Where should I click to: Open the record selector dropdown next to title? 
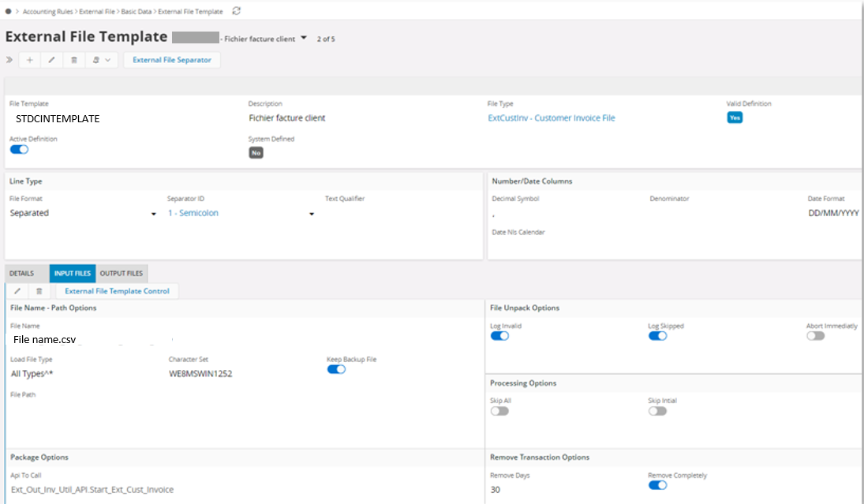coord(304,38)
